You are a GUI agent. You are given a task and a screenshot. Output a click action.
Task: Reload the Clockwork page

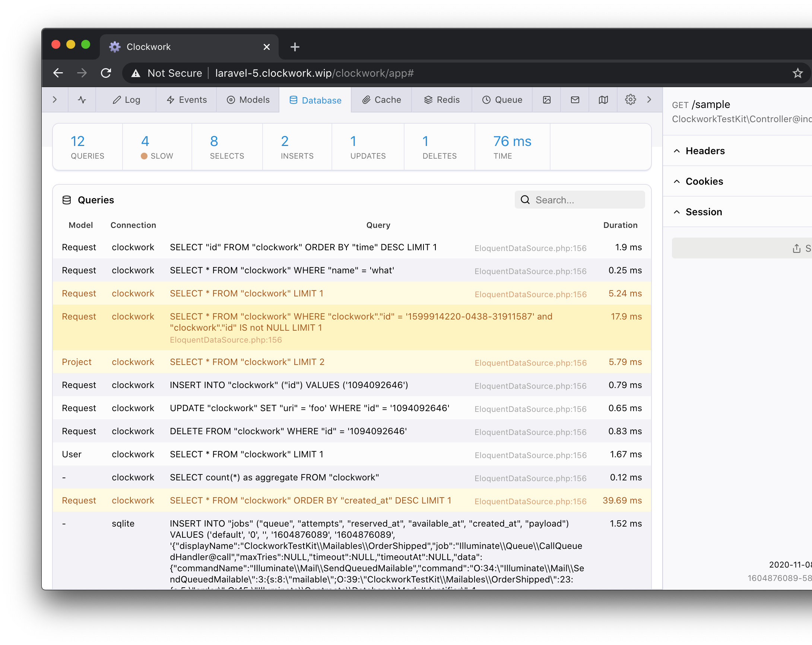click(106, 73)
